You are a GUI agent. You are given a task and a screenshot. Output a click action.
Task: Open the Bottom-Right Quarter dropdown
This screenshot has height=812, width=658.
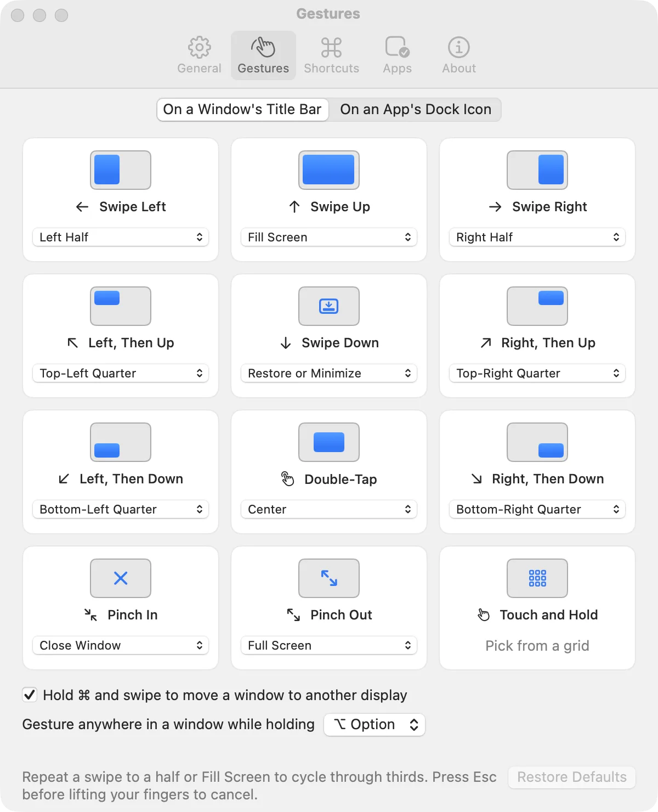(x=537, y=509)
